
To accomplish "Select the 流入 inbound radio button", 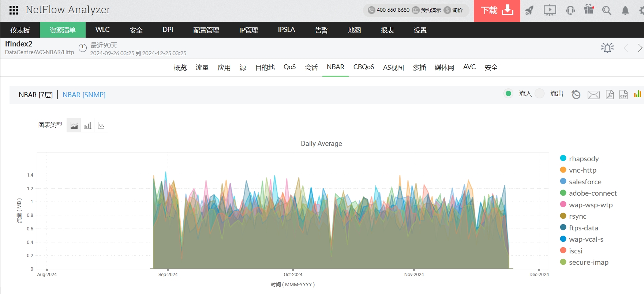I will [x=508, y=94].
